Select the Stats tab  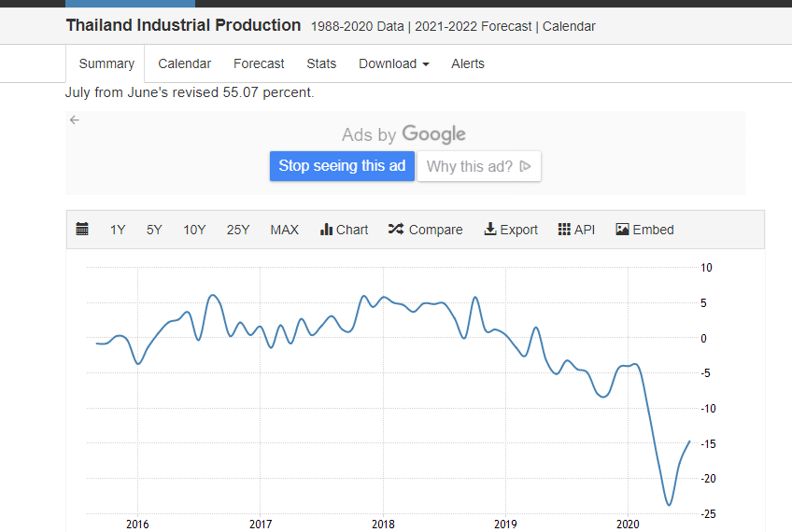click(x=321, y=63)
